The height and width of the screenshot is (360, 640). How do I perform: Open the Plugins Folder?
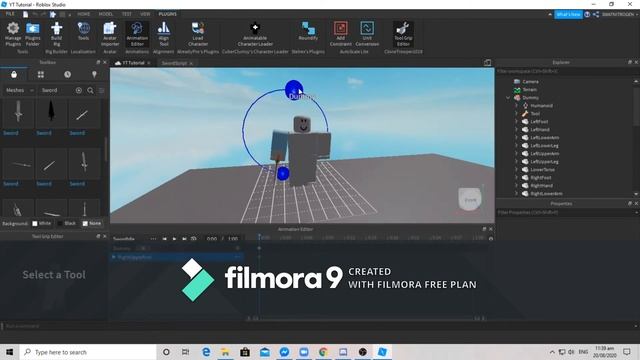click(x=33, y=34)
